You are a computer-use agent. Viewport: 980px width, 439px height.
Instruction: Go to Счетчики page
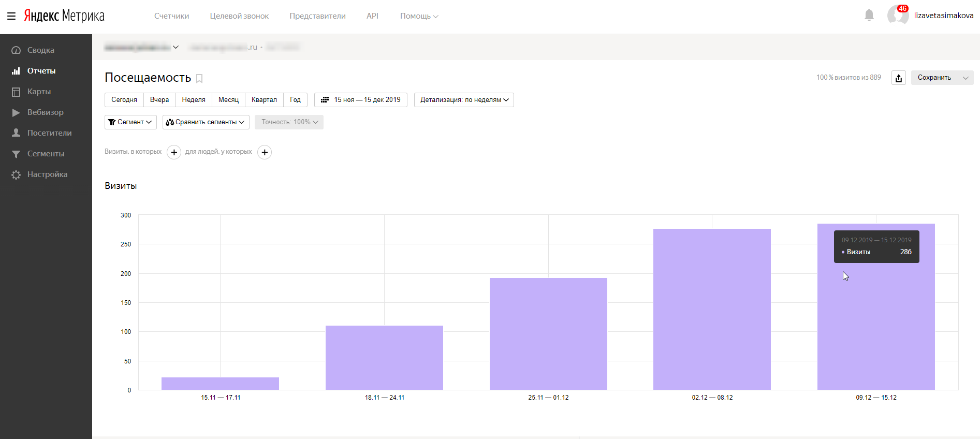pyautogui.click(x=171, y=16)
